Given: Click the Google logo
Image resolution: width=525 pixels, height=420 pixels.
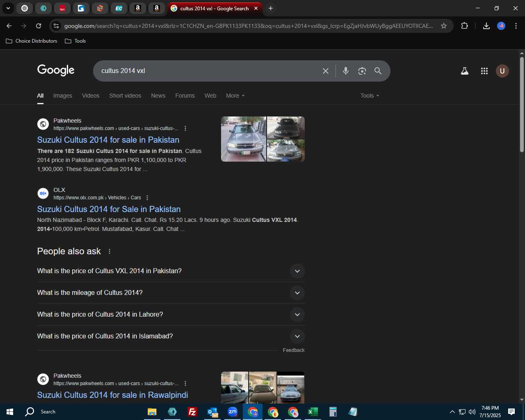Looking at the screenshot, I should [56, 71].
